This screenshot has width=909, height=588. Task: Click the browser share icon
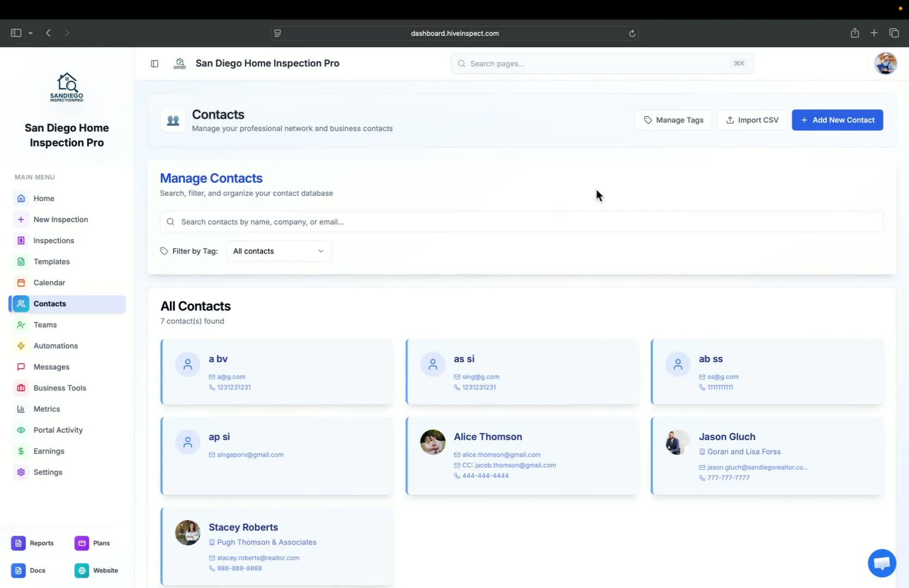(855, 33)
